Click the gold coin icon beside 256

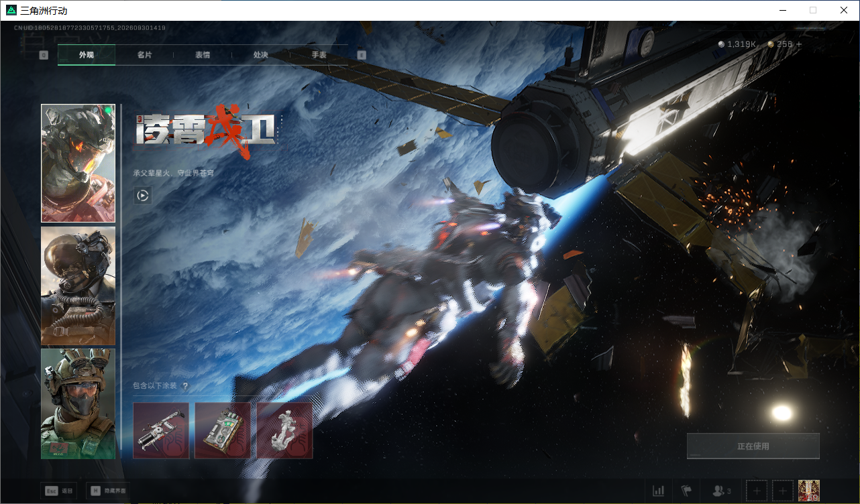pos(771,44)
